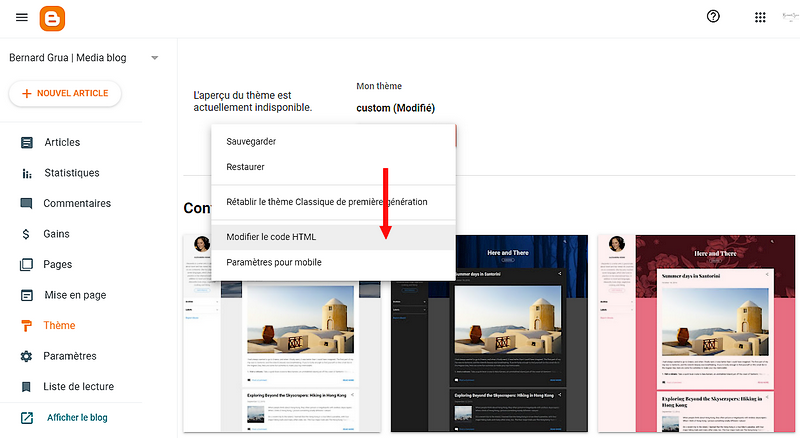Viewport: 800px width, 438px height.
Task: Click the Statistiques bar chart icon
Action: [x=27, y=173]
